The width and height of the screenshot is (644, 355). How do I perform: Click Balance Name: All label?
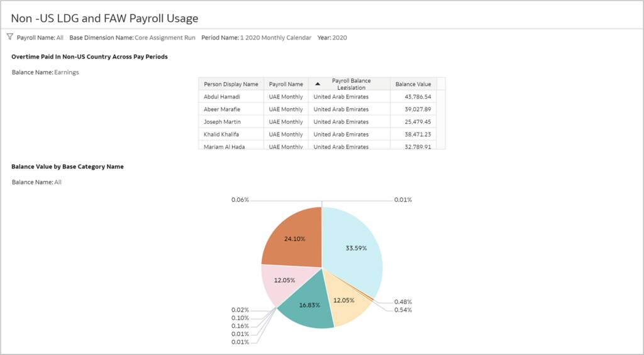coord(36,182)
